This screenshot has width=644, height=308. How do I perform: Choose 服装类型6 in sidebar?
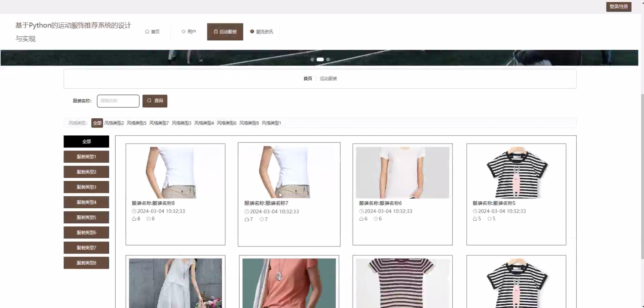tap(86, 232)
